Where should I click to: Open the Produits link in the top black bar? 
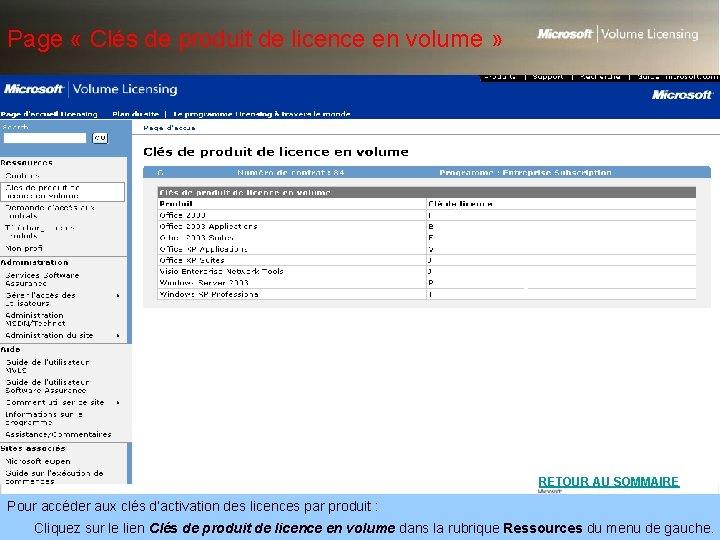(500, 77)
